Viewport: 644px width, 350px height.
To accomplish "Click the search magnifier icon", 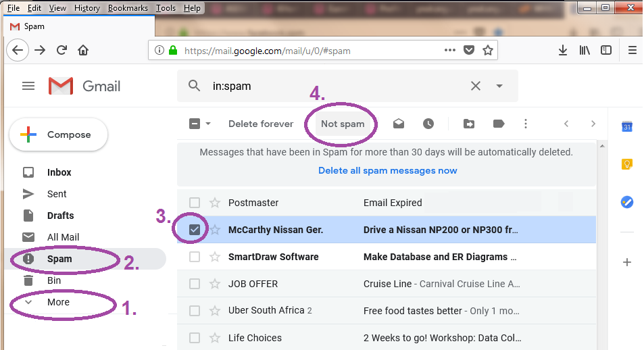I will (x=194, y=86).
